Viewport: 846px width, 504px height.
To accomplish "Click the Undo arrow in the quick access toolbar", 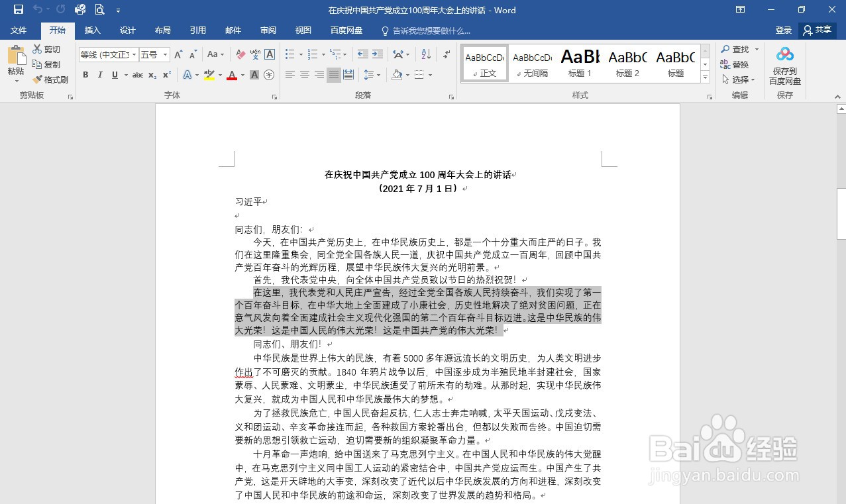I will click(38, 10).
